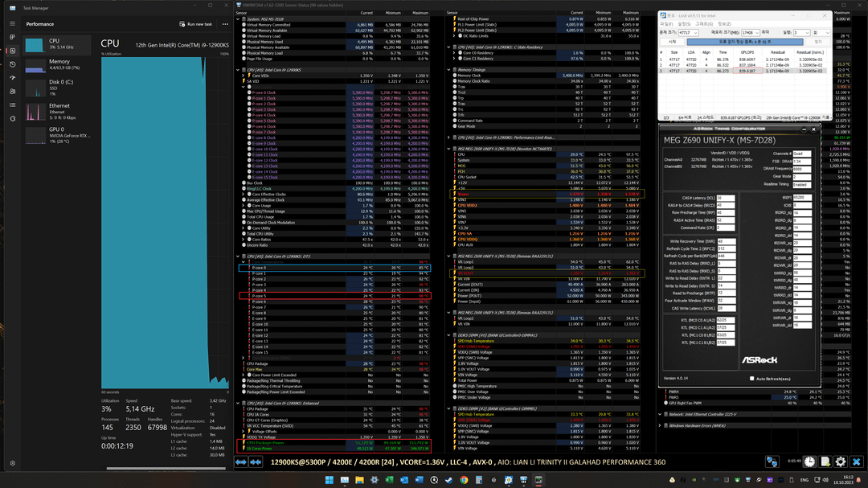Viewport: 868px width, 488px height.
Task: Select CPU graph in Performance list
Action: [57, 43]
